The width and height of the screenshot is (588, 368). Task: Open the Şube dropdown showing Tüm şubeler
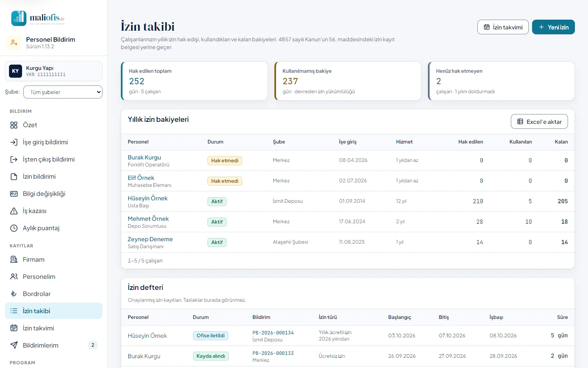pyautogui.click(x=63, y=92)
